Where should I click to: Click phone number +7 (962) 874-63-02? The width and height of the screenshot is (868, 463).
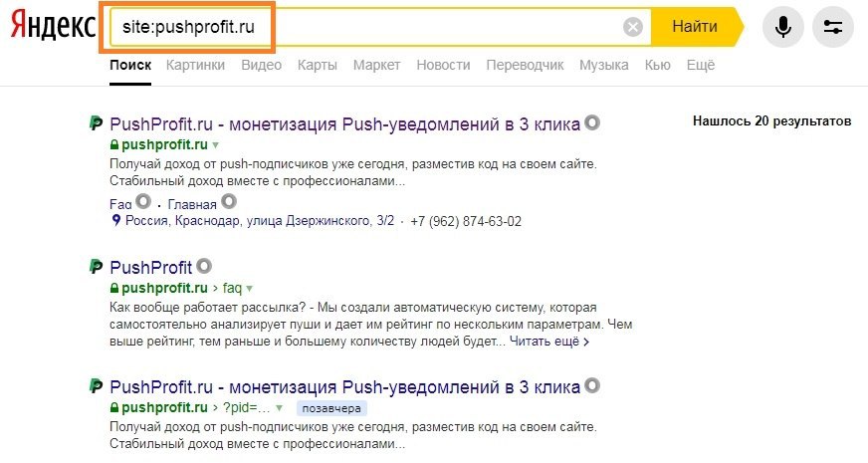[466, 221]
